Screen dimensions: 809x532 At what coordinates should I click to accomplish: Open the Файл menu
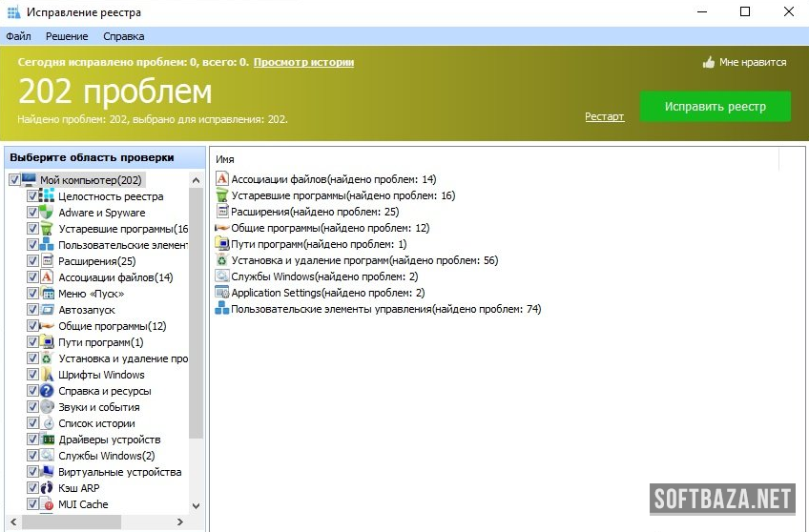click(18, 36)
